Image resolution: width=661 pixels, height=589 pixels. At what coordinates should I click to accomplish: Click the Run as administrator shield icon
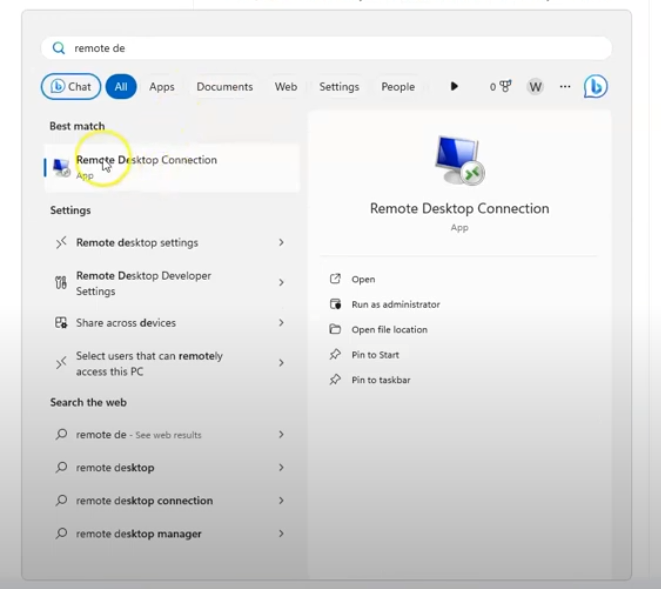point(335,304)
